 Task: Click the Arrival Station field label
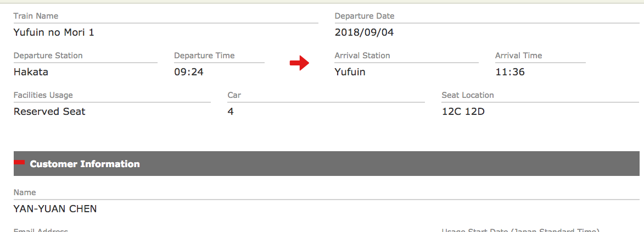(362, 56)
